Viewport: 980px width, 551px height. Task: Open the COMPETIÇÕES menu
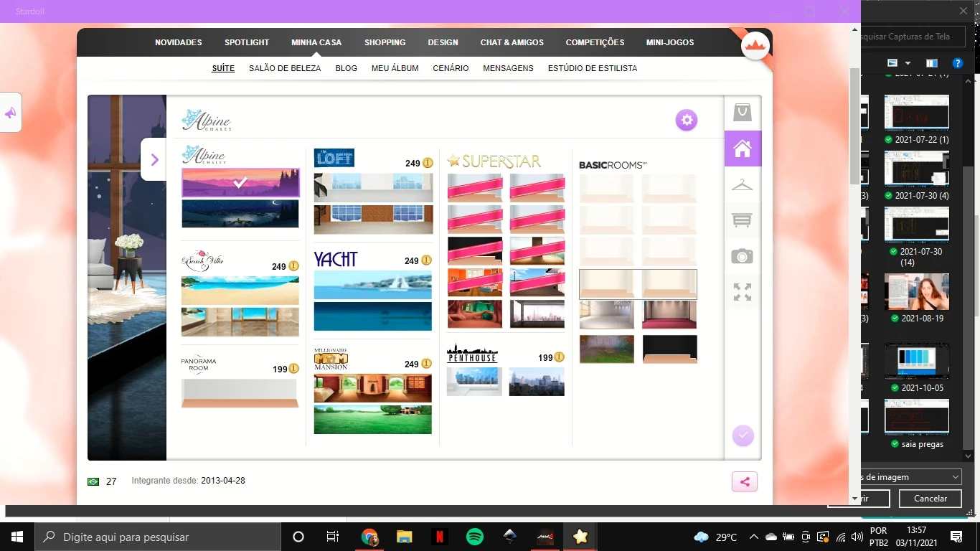(x=595, y=42)
